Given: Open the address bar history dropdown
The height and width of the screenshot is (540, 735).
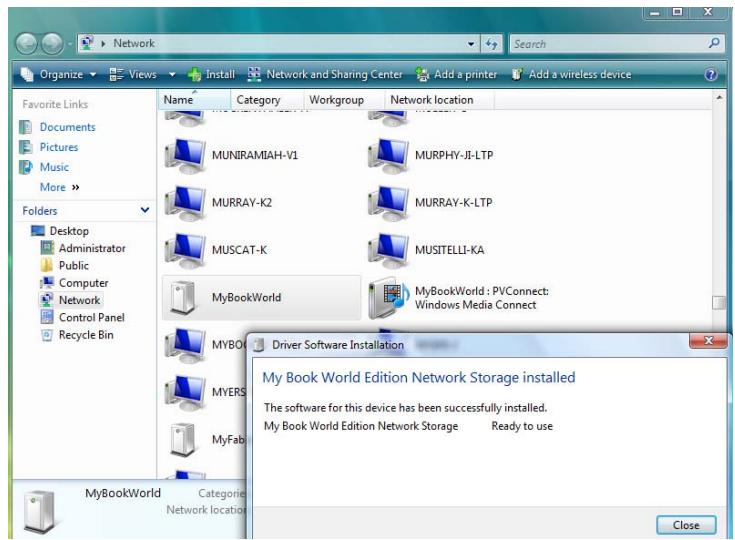Looking at the screenshot, I should pyautogui.click(x=471, y=44).
